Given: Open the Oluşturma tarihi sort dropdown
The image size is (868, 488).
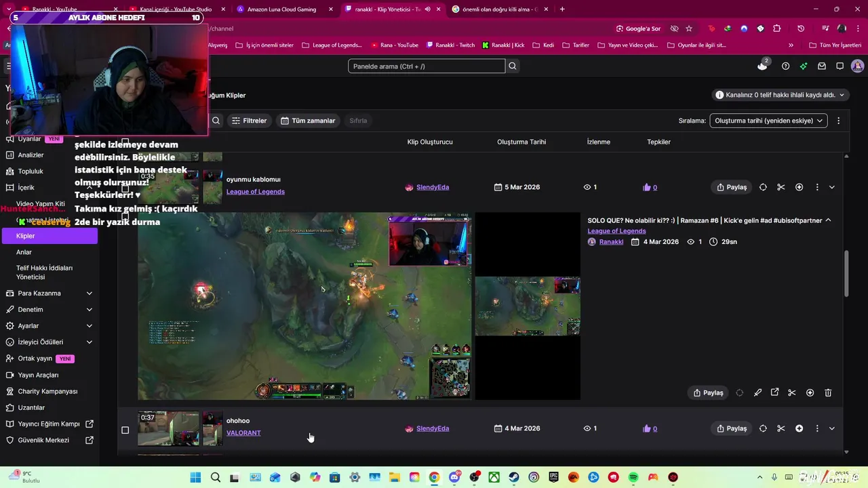Looking at the screenshot, I should click(x=768, y=121).
